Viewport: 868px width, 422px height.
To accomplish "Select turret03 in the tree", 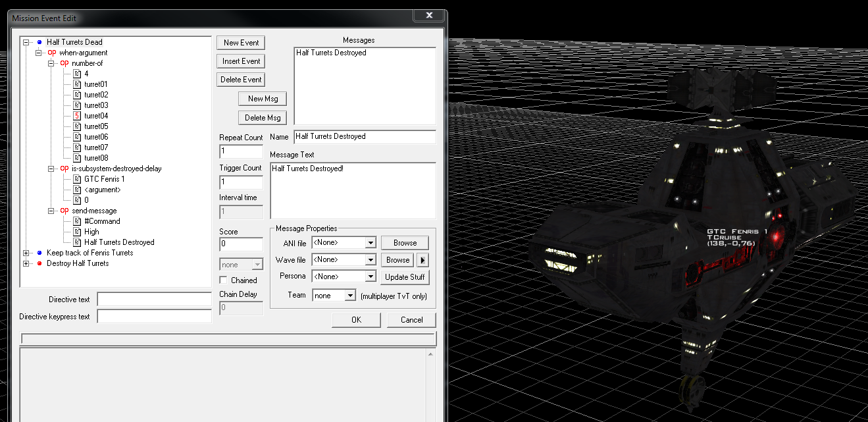I will click(x=96, y=105).
